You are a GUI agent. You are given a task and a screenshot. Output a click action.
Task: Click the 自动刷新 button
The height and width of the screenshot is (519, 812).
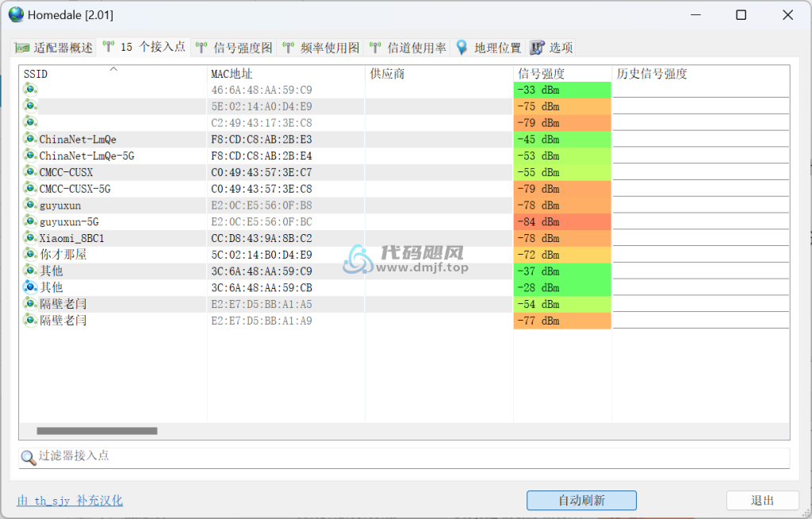coord(581,500)
